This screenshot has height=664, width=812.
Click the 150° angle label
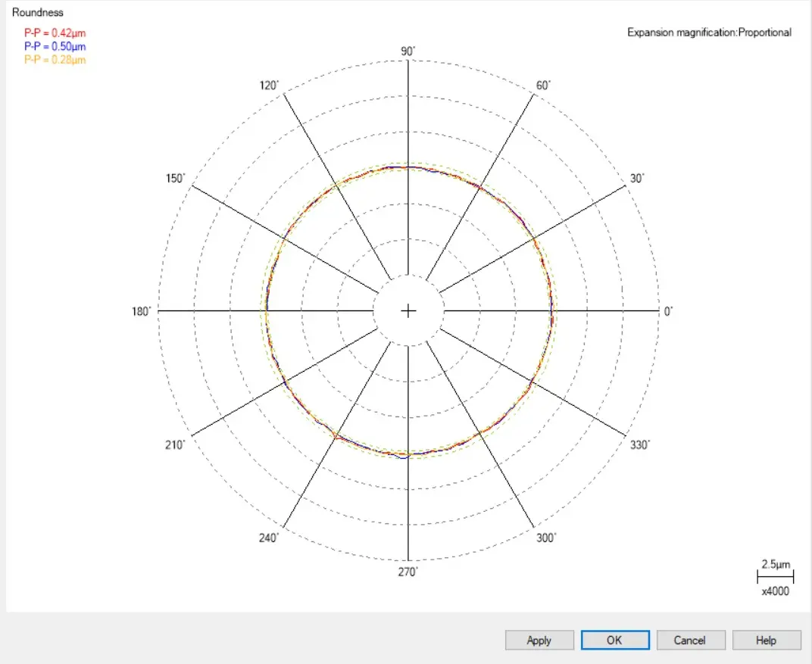175,179
